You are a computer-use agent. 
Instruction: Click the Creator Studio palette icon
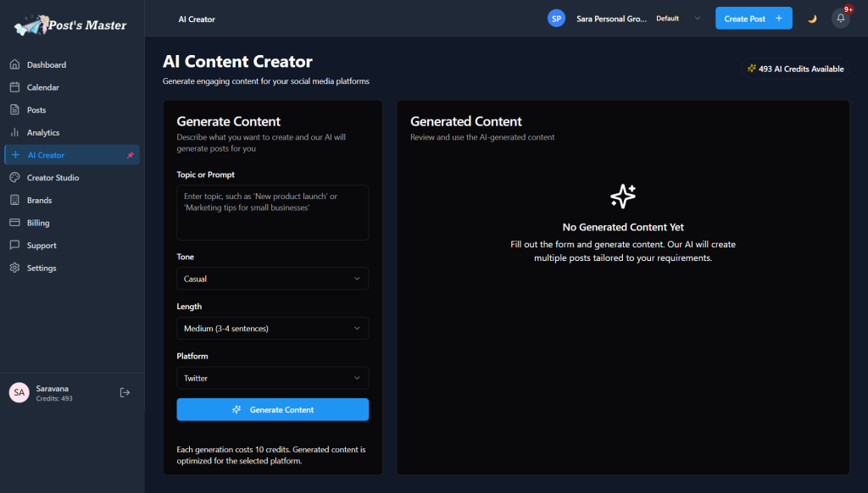tap(14, 178)
